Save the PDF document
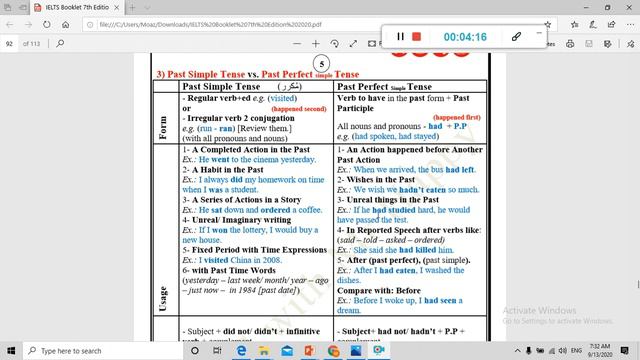The image size is (640, 360). 589,44
